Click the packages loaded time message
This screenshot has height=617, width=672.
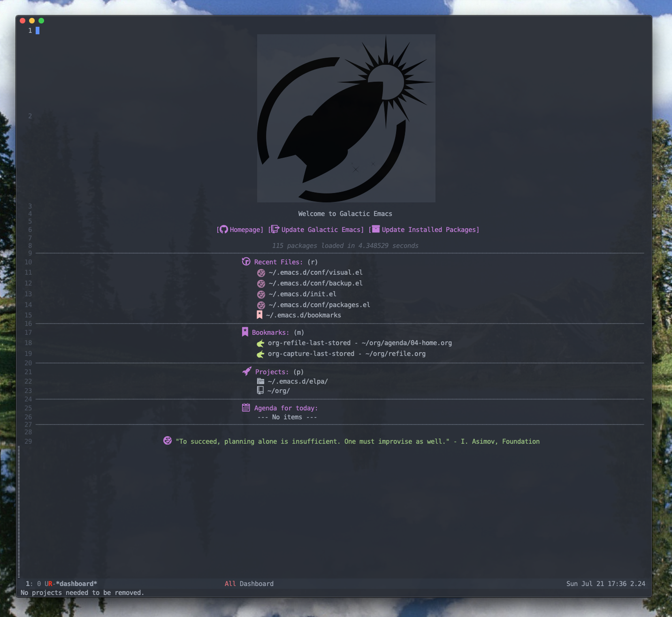click(x=345, y=246)
